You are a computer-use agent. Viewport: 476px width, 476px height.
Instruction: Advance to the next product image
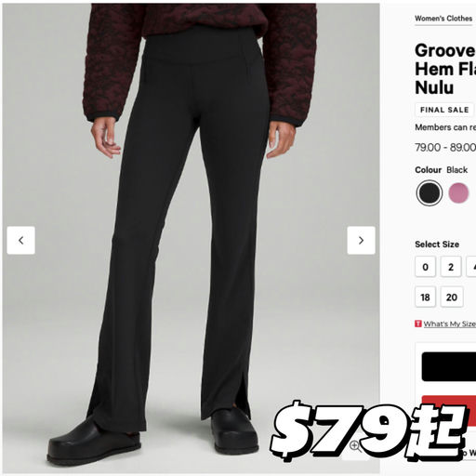point(361,240)
